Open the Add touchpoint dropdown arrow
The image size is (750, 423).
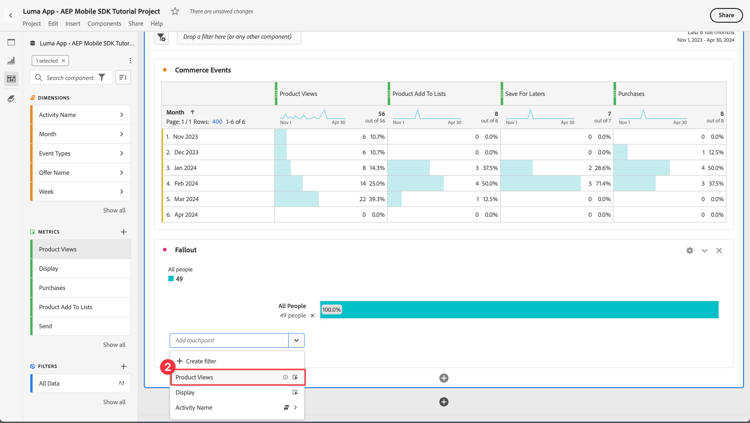point(296,340)
